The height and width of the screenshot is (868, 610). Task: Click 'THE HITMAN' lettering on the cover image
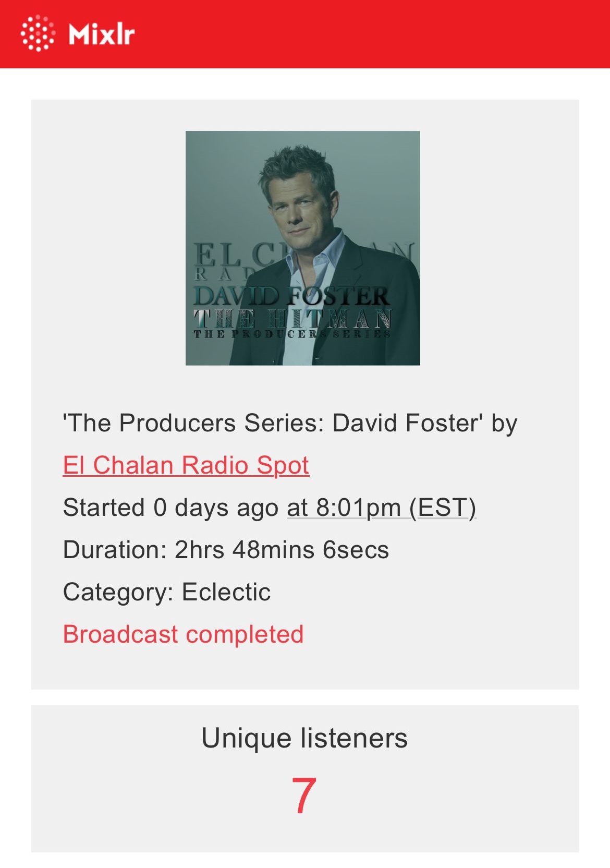[292, 318]
